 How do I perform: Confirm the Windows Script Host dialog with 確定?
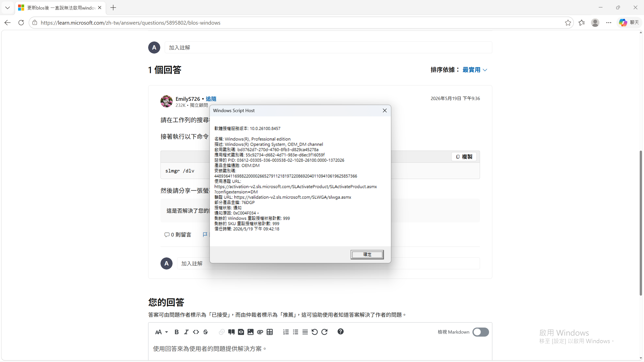pyautogui.click(x=367, y=254)
